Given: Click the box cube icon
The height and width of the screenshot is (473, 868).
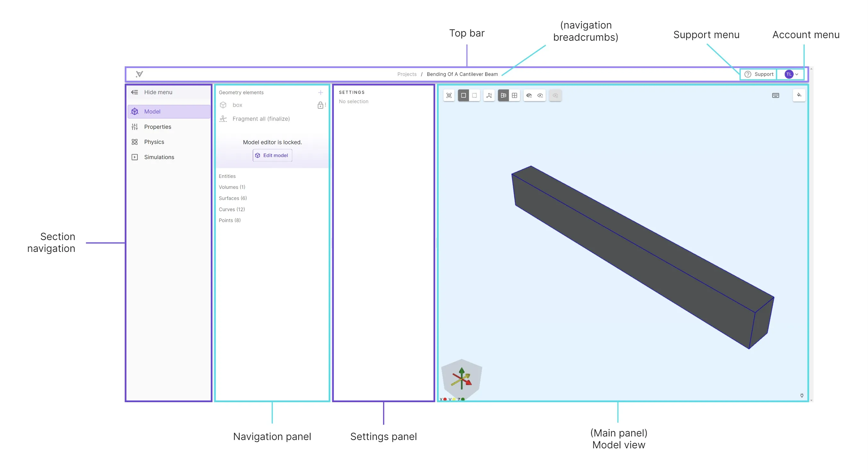Looking at the screenshot, I should [223, 105].
